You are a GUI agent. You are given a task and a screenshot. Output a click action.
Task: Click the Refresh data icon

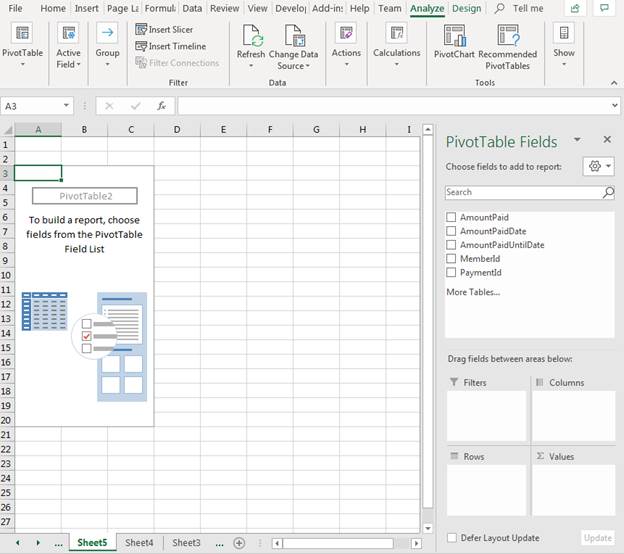pyautogui.click(x=251, y=36)
